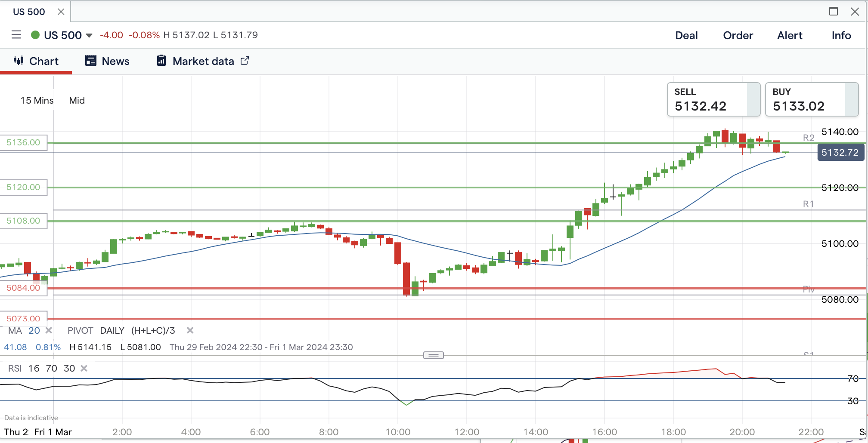Select the 5136.00 price level label
The width and height of the screenshot is (868, 443).
click(x=23, y=142)
